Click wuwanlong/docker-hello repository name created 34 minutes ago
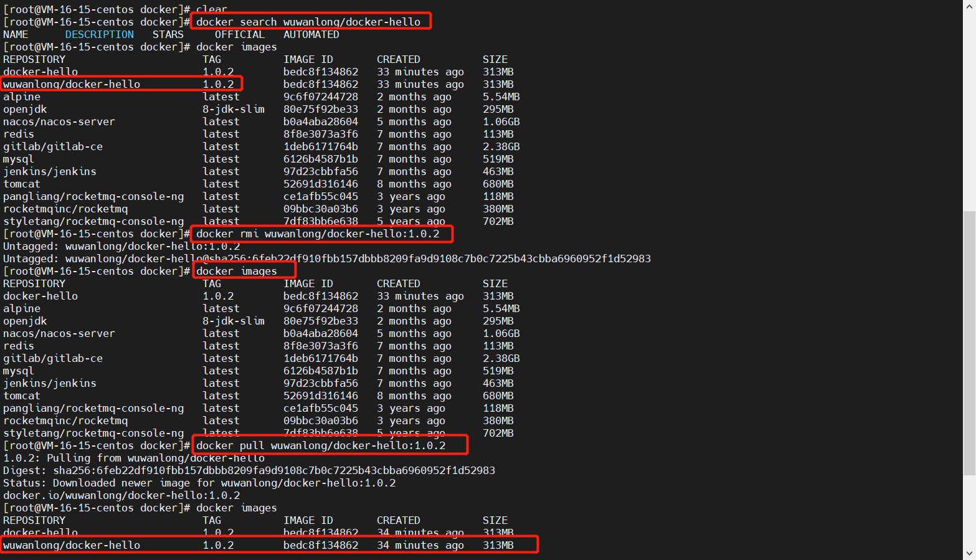 [x=72, y=545]
